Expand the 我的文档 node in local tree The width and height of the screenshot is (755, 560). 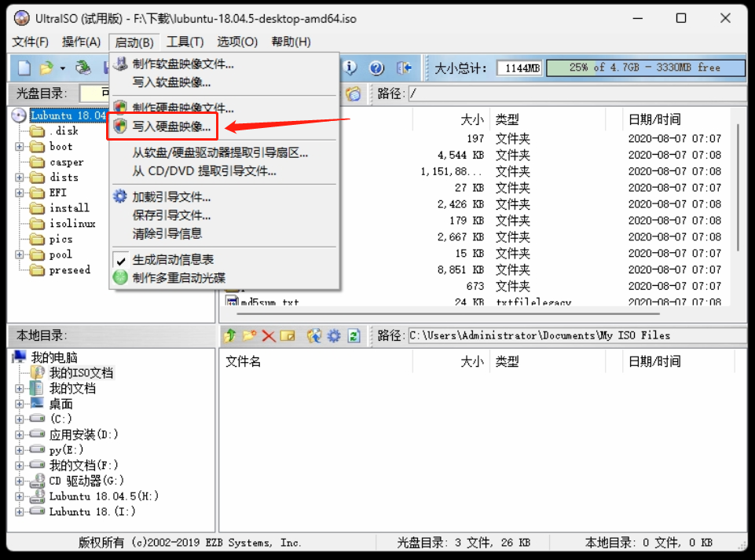(20, 389)
